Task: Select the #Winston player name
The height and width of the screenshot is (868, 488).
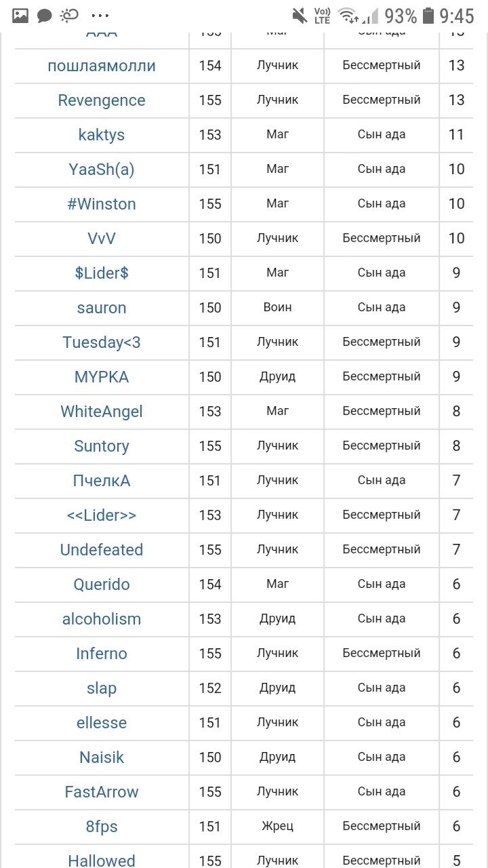Action: [102, 204]
